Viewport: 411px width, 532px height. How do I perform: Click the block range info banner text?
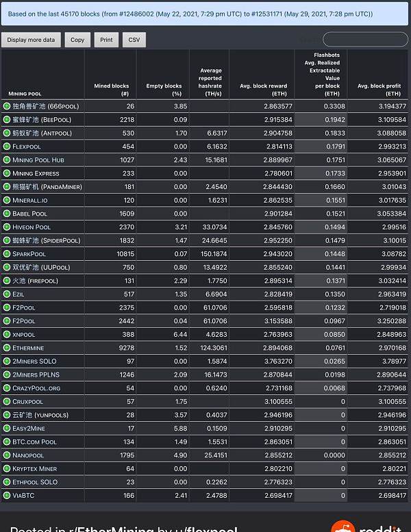(x=190, y=14)
